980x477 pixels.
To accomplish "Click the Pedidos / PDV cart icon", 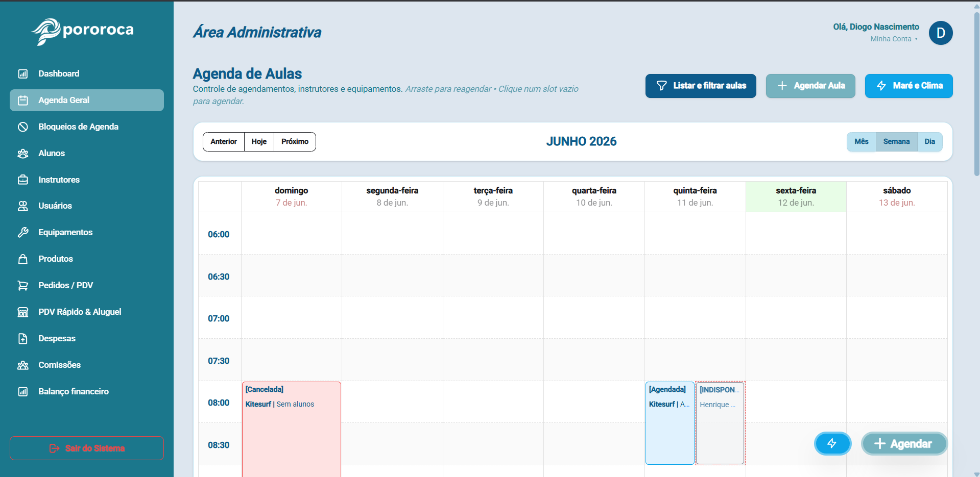I will click(23, 286).
